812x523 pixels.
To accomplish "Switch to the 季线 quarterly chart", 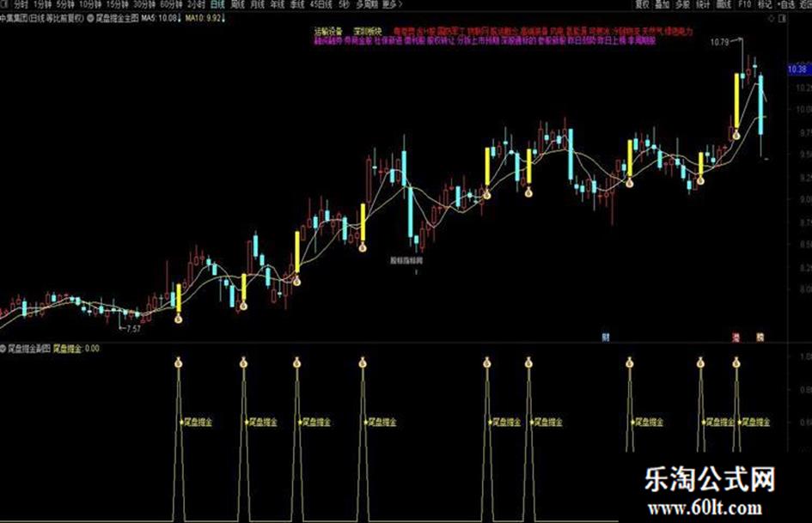I will coord(297,4).
